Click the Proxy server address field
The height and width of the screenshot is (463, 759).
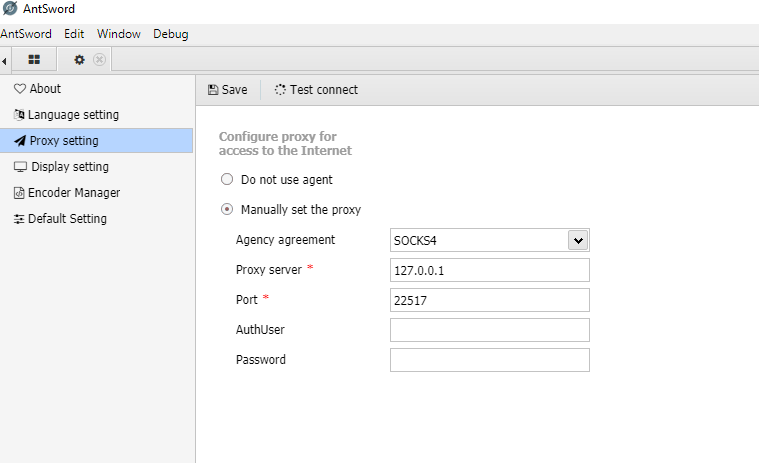point(489,270)
